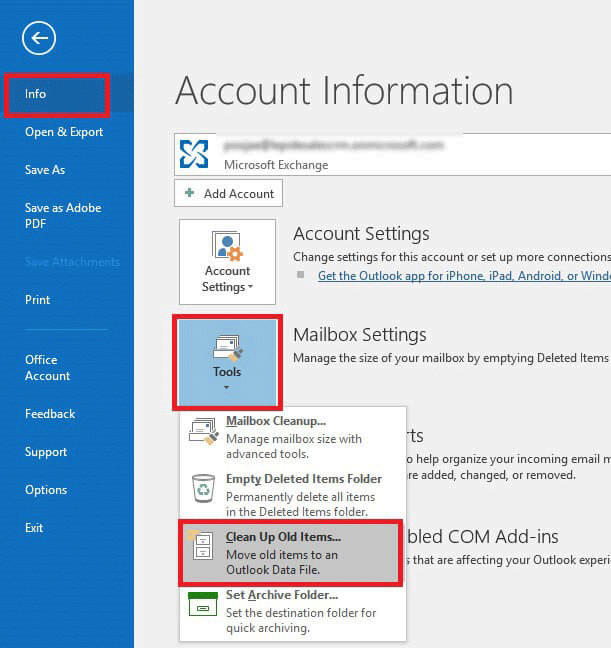
Task: Click the Account Information title
Action: pyautogui.click(x=344, y=91)
